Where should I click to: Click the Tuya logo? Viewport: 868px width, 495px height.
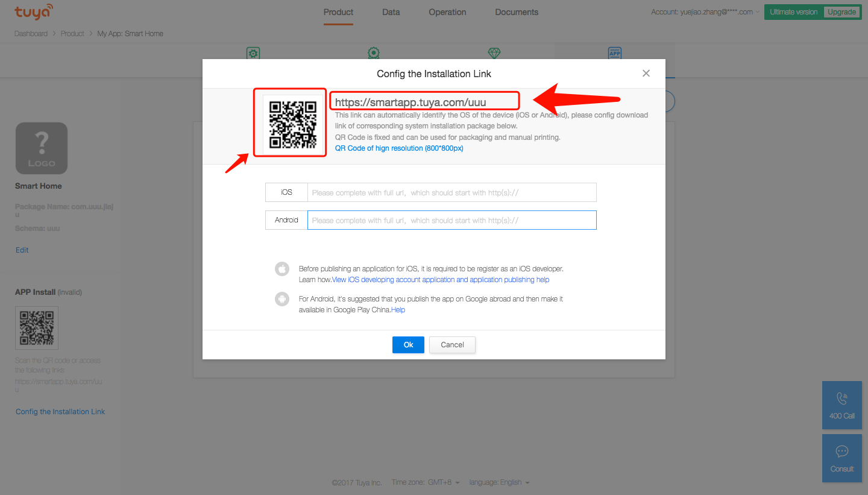pos(34,11)
